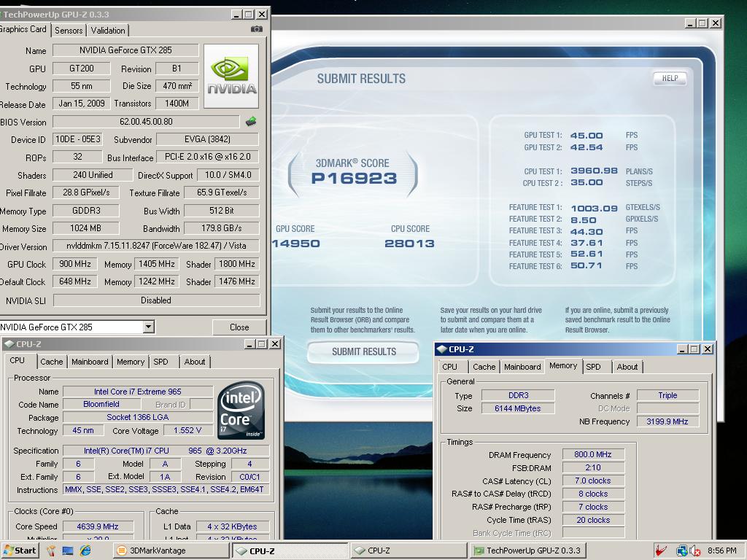Click the muted volume tray icon
Image resolution: width=747 pixels, height=560 pixels.
point(694,551)
